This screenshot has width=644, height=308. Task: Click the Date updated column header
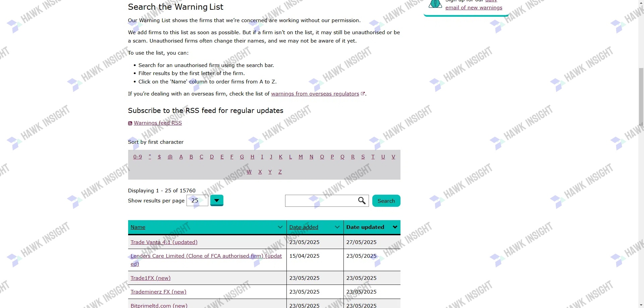[365, 227]
